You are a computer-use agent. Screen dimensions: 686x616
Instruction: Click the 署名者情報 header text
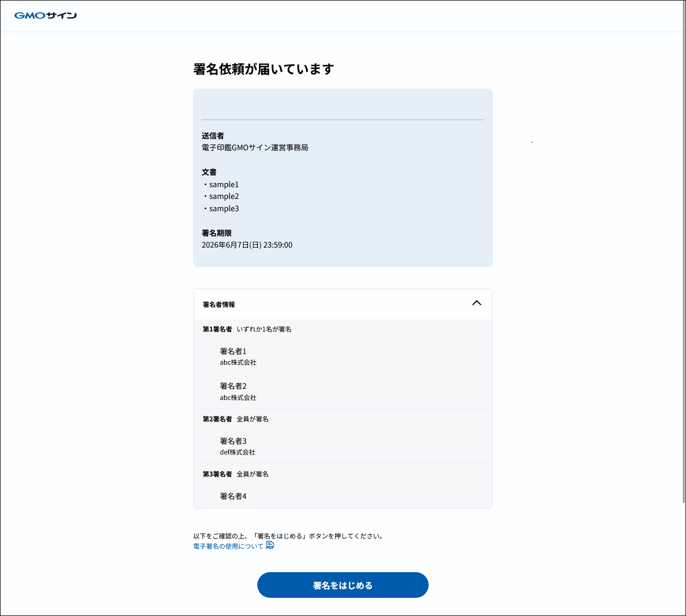click(x=219, y=304)
